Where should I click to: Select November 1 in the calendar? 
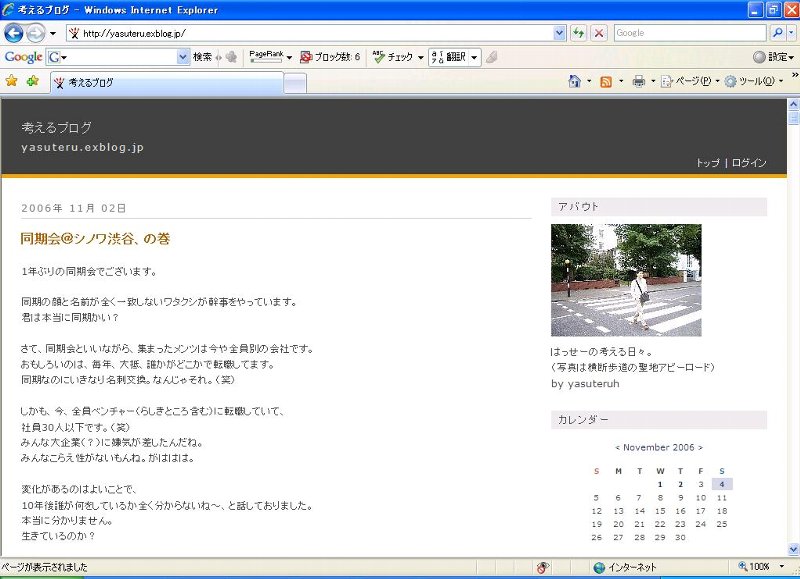click(660, 484)
